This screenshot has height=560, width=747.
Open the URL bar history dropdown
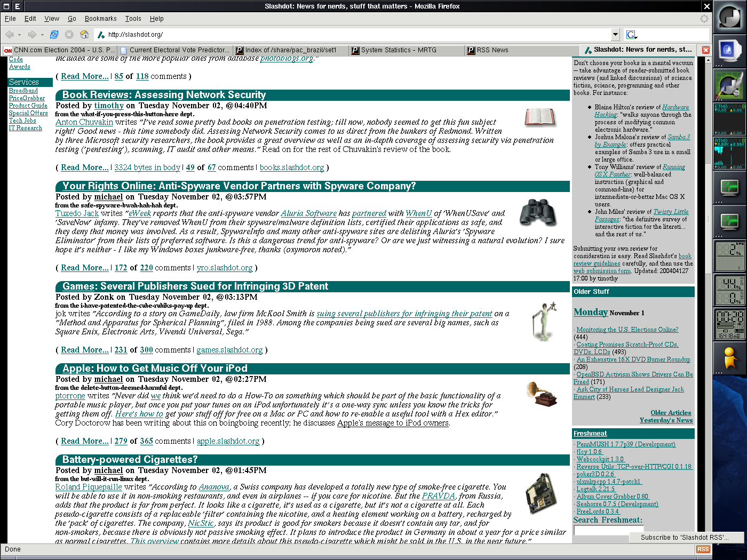615,35
